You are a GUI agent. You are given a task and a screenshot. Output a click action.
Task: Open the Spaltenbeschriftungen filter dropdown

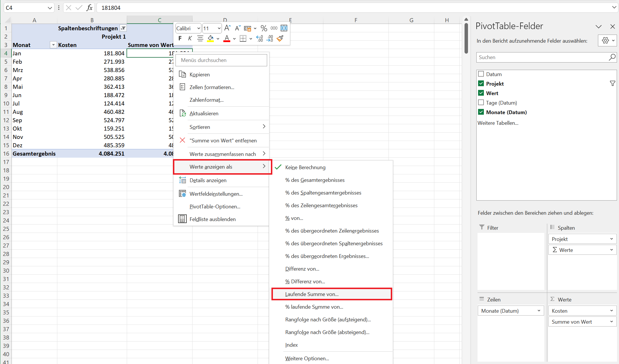123,28
